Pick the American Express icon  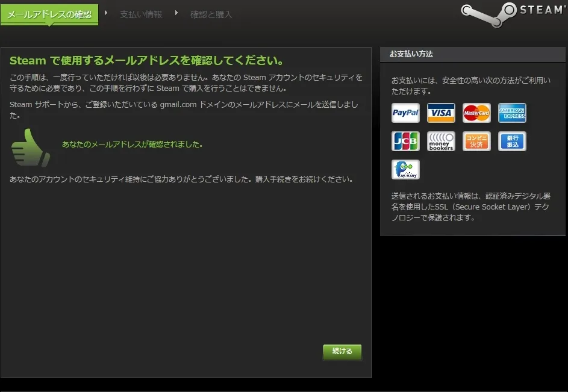click(512, 113)
